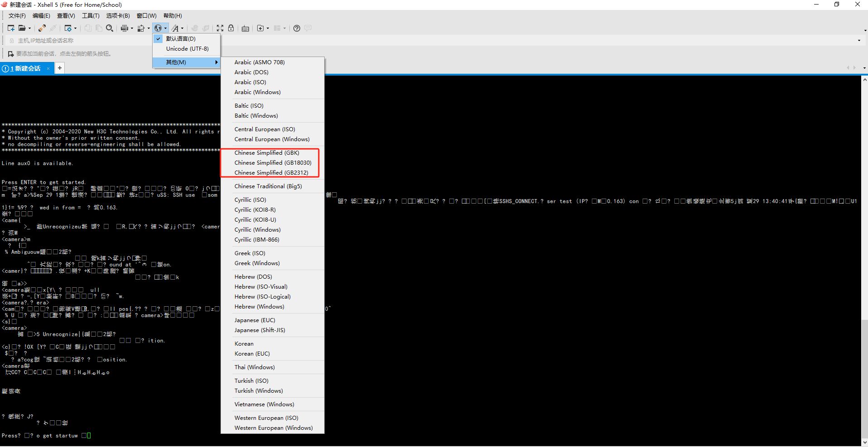Expand the Font dropdown arrow

pyautogui.click(x=182, y=28)
